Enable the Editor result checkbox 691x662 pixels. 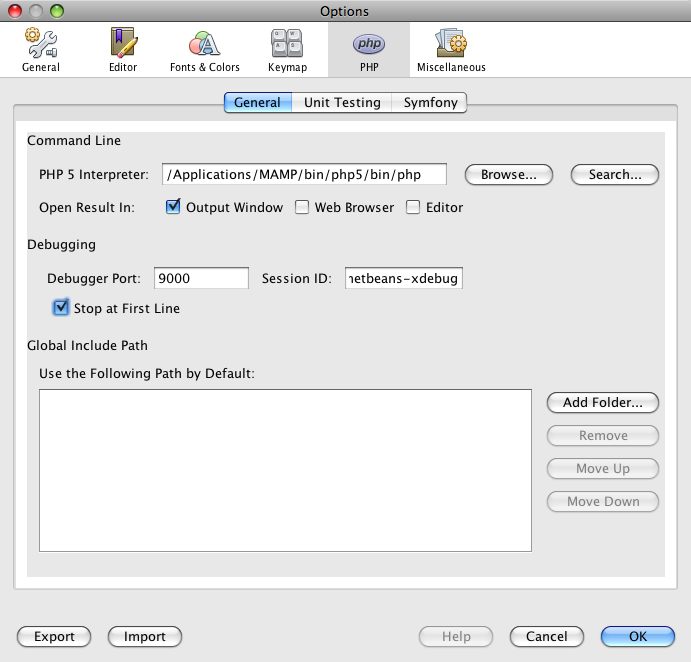pyautogui.click(x=413, y=208)
